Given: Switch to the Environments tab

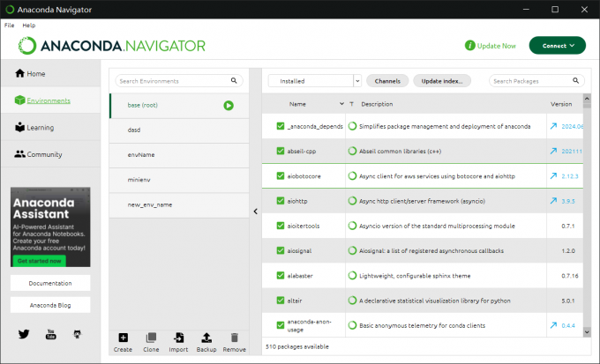Looking at the screenshot, I should point(50,100).
